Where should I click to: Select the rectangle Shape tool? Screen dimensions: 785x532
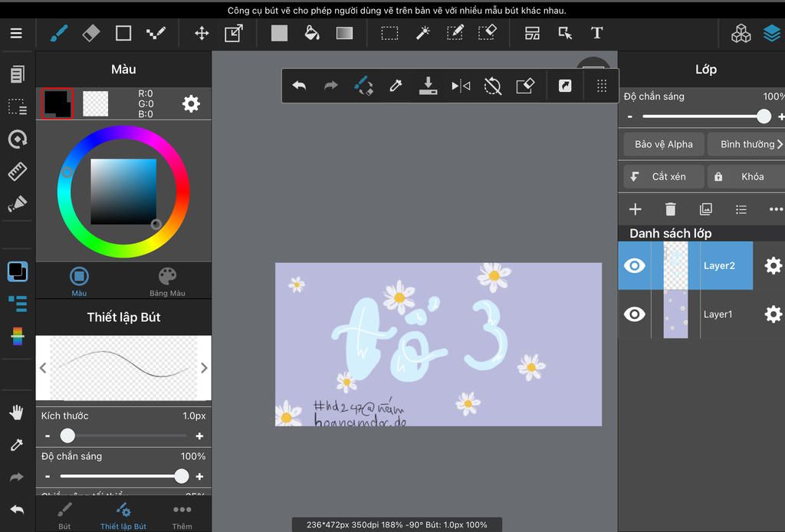[123, 33]
